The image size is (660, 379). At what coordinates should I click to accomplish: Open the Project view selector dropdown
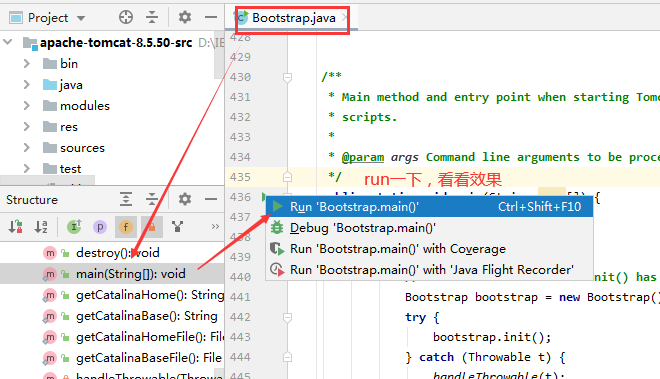click(81, 18)
